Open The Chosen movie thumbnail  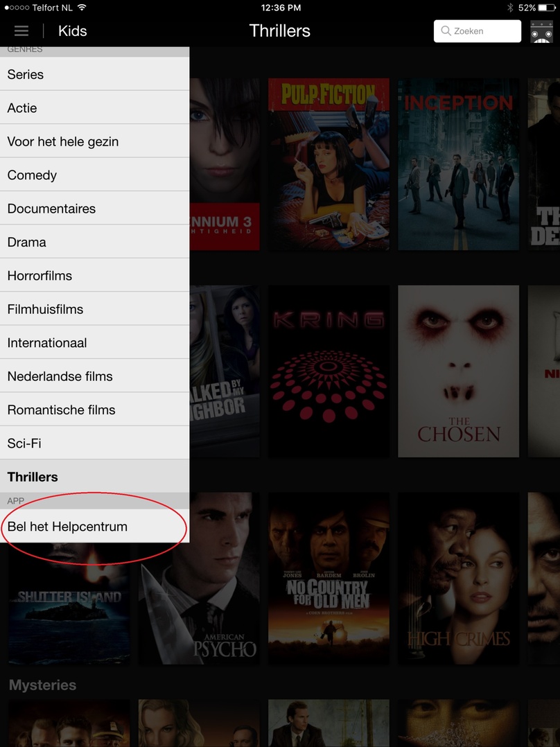459,371
